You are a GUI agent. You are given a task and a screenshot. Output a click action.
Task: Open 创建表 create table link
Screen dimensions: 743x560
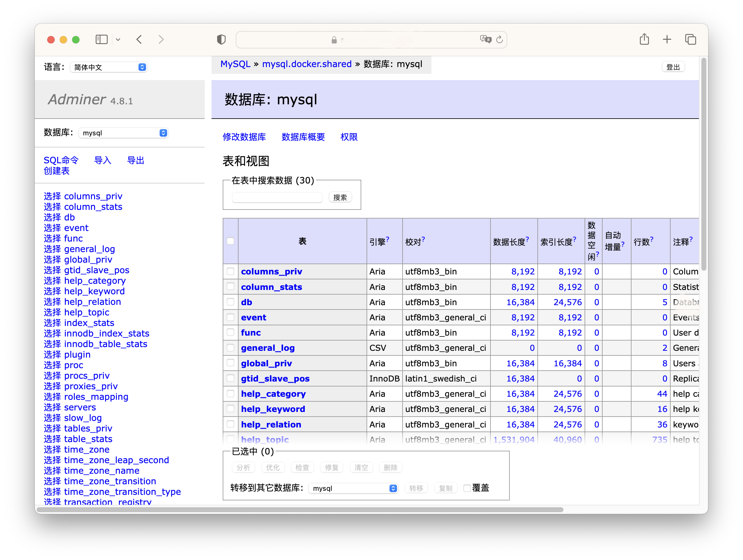coord(57,171)
